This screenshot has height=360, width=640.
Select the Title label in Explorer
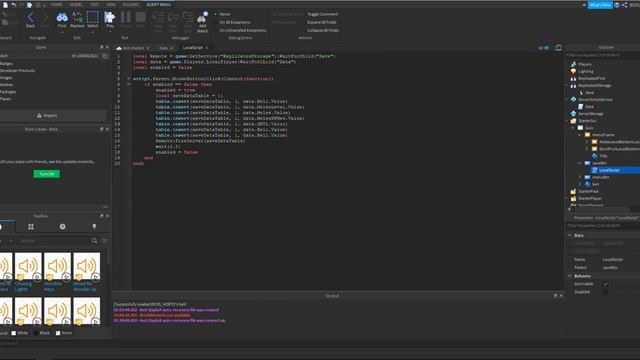coord(603,156)
